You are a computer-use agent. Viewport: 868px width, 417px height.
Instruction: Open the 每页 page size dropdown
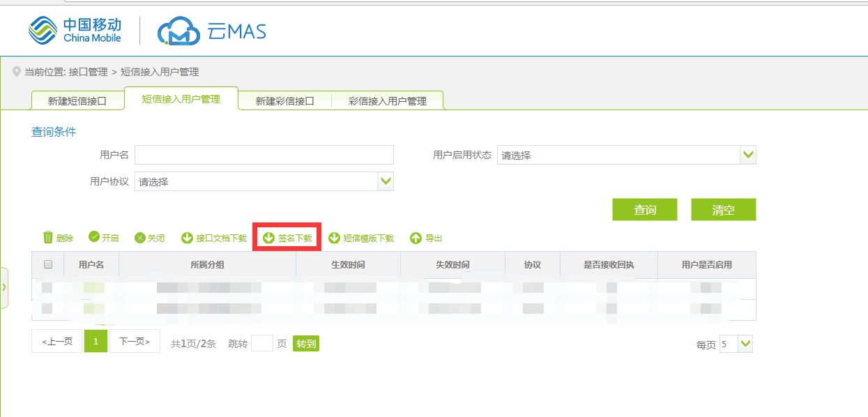745,344
